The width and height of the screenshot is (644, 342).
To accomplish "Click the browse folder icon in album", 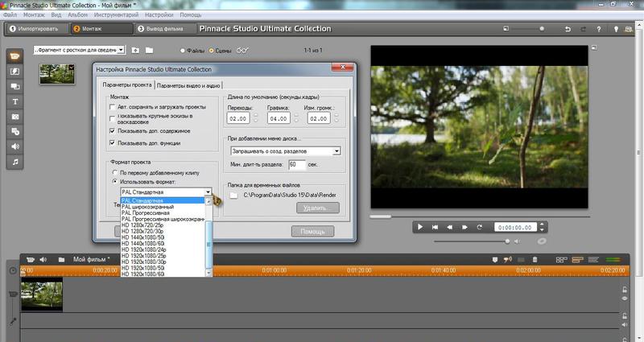I will pyautogui.click(x=149, y=50).
